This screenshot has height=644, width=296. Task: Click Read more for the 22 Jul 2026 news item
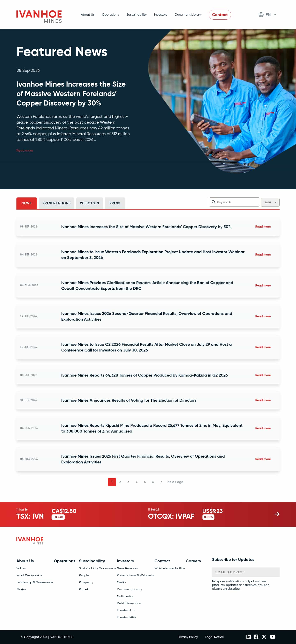point(263,347)
